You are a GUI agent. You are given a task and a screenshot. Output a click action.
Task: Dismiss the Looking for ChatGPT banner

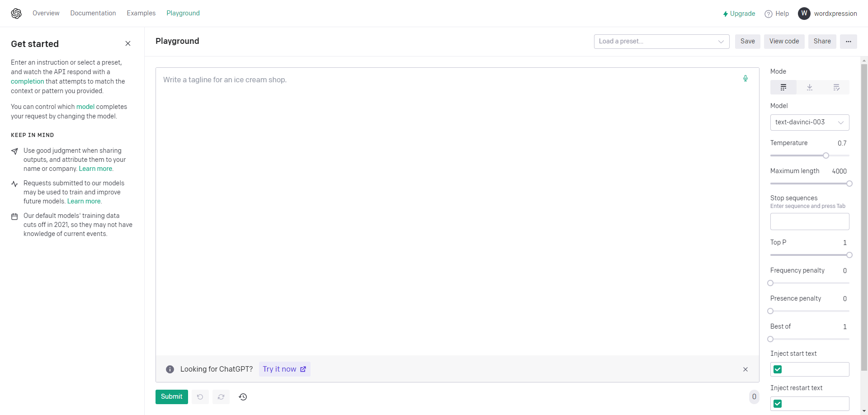[x=745, y=369]
